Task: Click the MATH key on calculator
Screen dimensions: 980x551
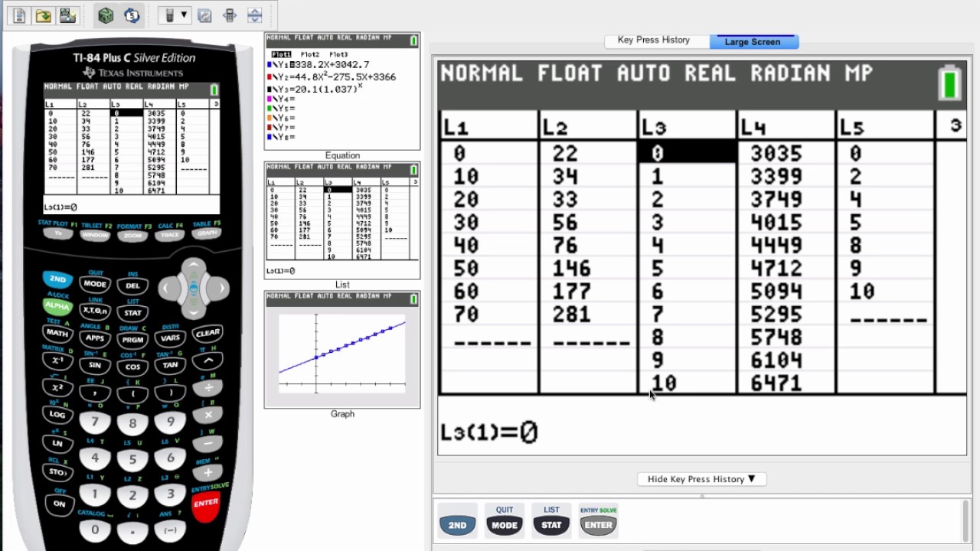Action: click(57, 333)
